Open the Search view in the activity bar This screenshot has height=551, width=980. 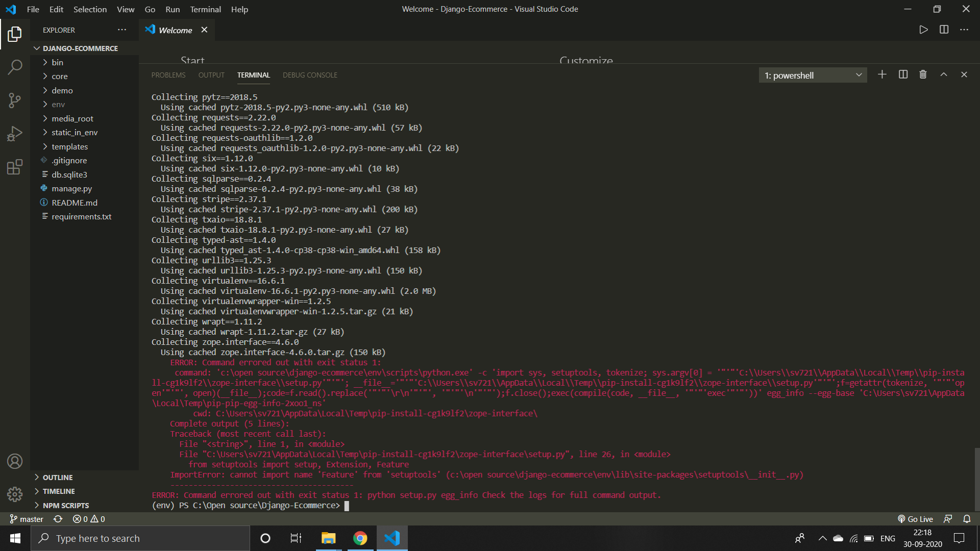15,67
